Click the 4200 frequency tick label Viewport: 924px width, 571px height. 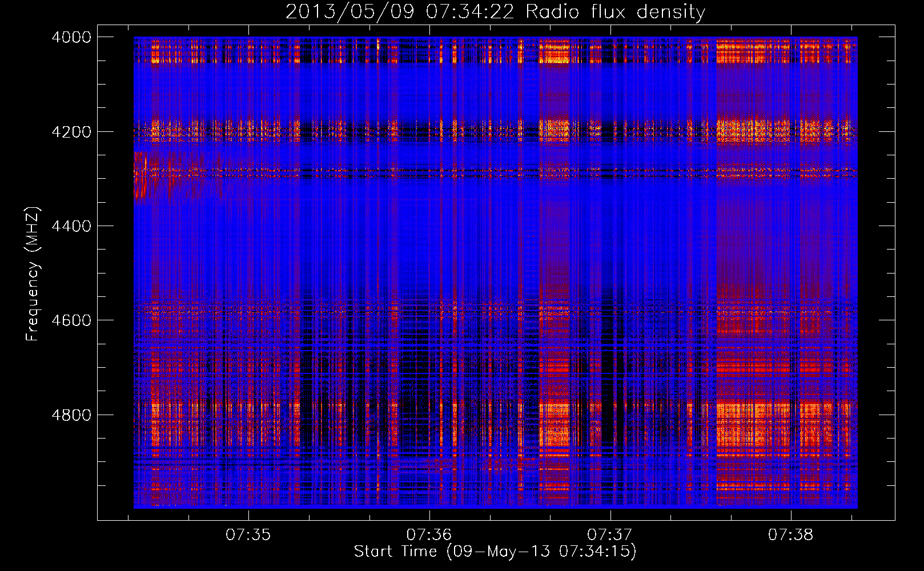tap(71, 132)
